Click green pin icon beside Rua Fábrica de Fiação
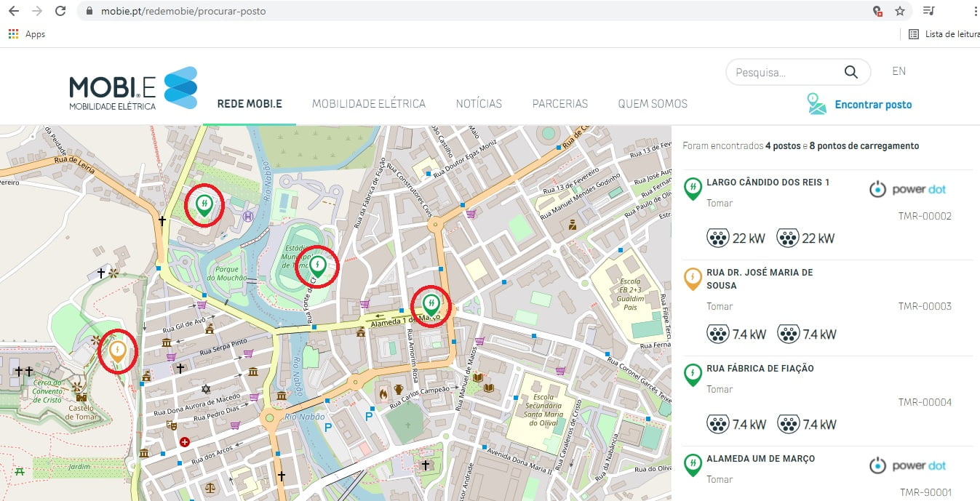The height and width of the screenshot is (501, 980). [x=693, y=375]
